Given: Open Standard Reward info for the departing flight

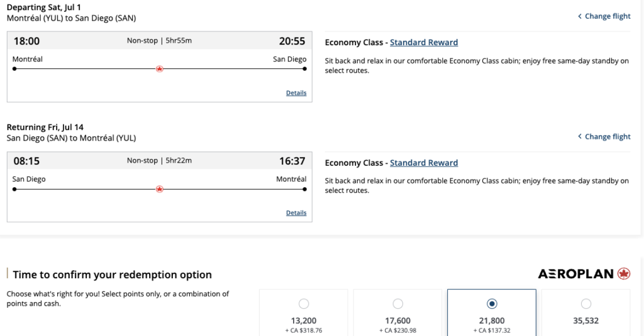Looking at the screenshot, I should [x=424, y=43].
